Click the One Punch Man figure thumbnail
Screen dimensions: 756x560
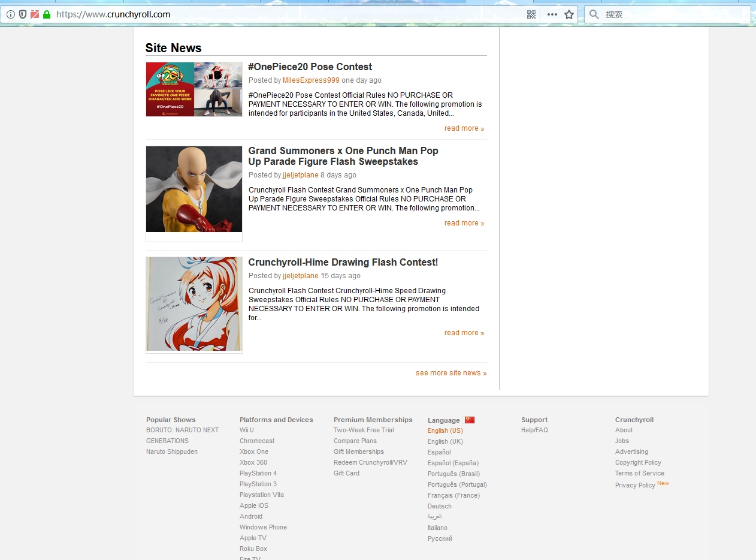(193, 189)
